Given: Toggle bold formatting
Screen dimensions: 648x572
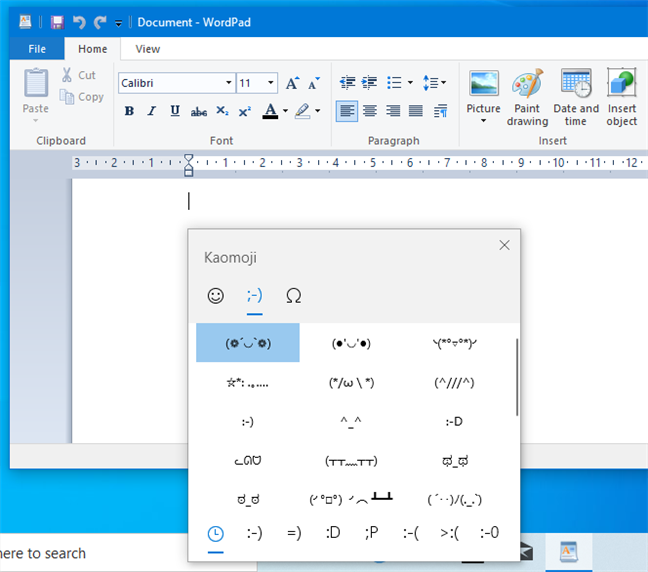Looking at the screenshot, I should [x=129, y=111].
